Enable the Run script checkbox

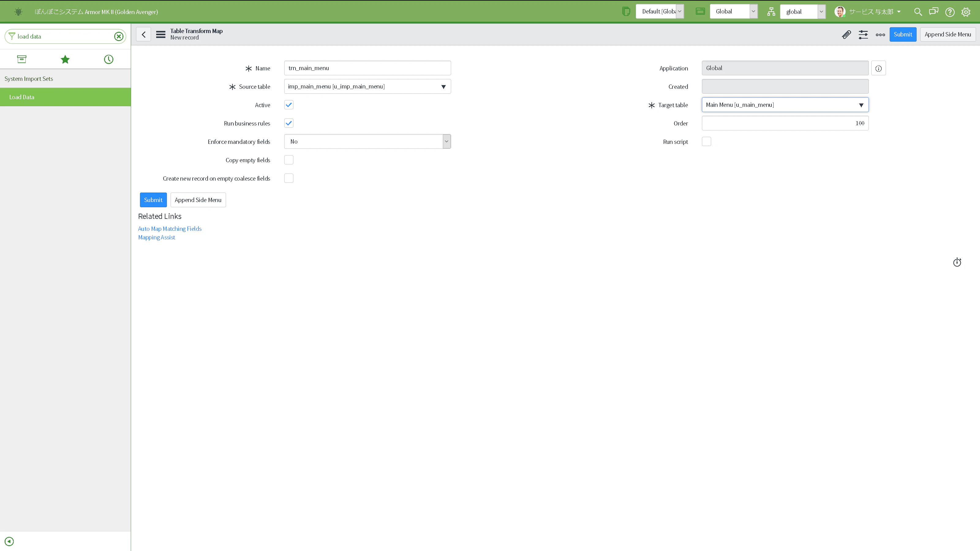[707, 141]
